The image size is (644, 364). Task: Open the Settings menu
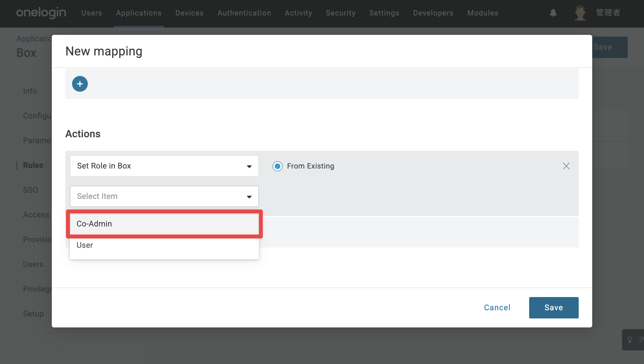tap(384, 13)
